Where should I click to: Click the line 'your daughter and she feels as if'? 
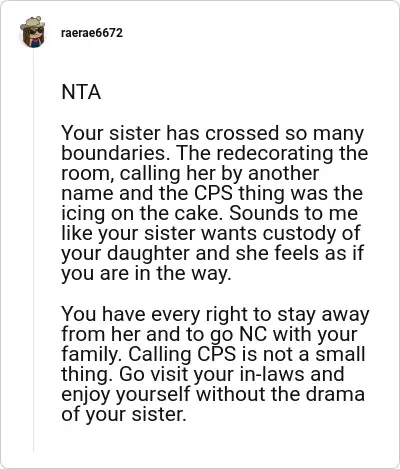coord(212,253)
